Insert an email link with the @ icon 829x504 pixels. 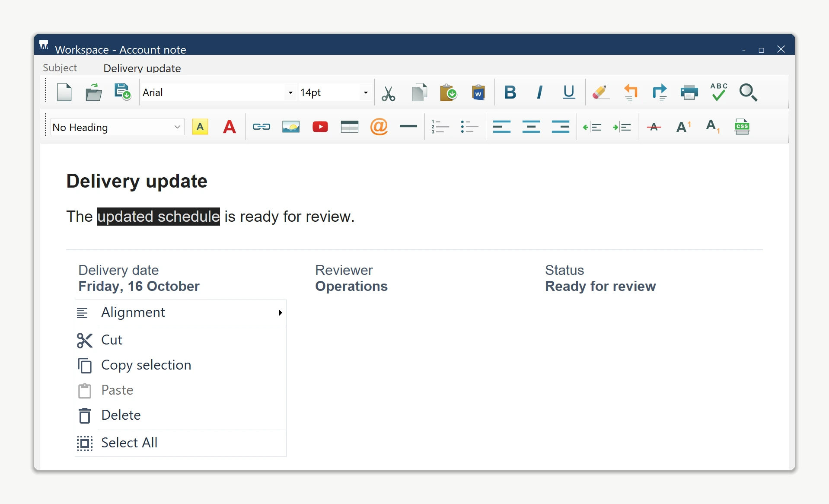click(379, 127)
